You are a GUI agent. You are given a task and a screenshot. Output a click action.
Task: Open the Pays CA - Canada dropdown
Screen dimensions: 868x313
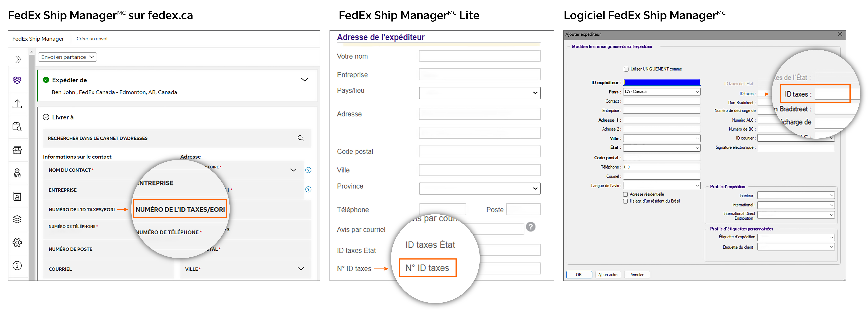(x=662, y=92)
